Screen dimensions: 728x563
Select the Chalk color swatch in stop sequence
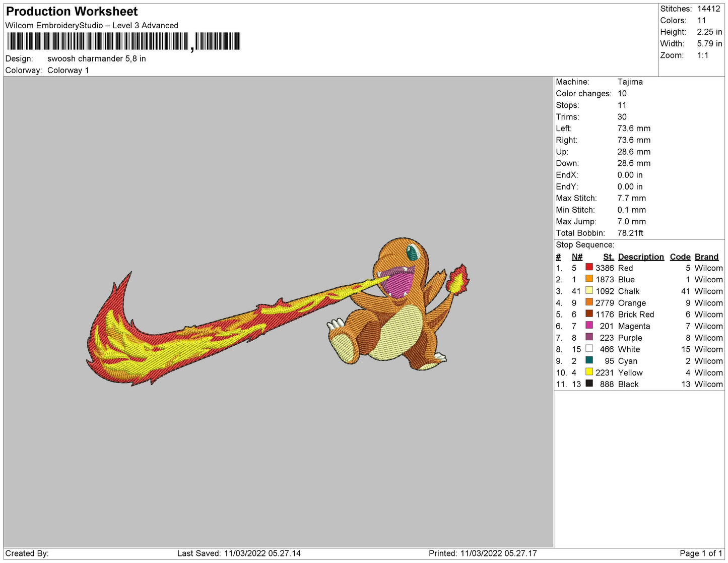tap(589, 290)
